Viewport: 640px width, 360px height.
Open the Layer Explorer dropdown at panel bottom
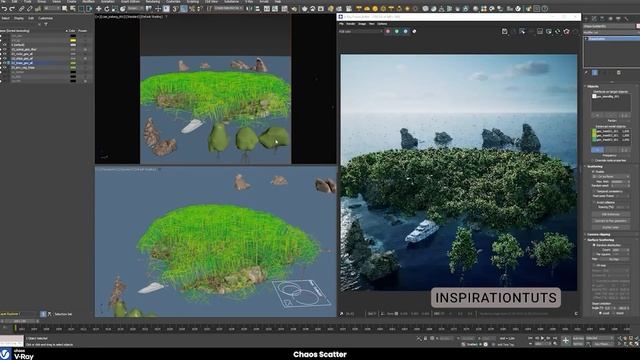click(x=19, y=314)
